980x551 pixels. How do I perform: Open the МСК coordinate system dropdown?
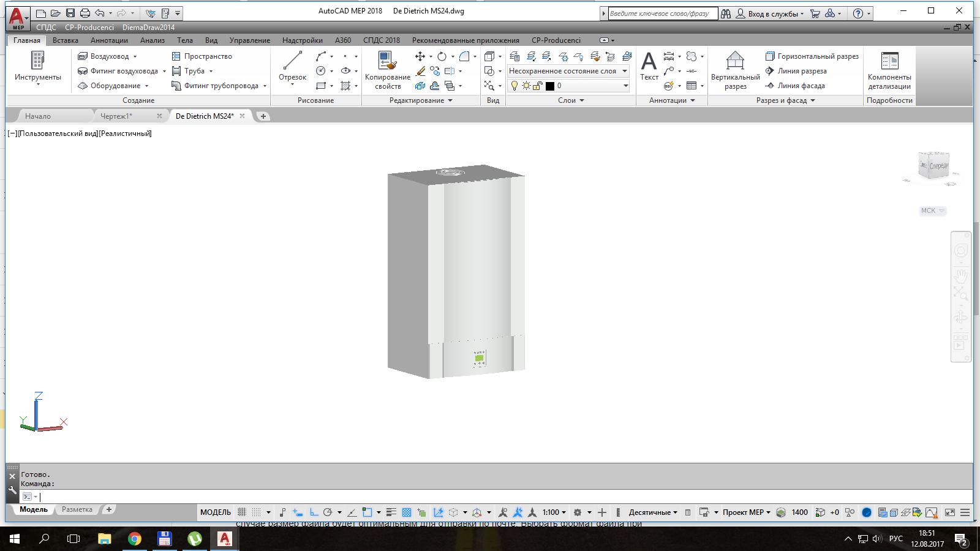pos(933,211)
